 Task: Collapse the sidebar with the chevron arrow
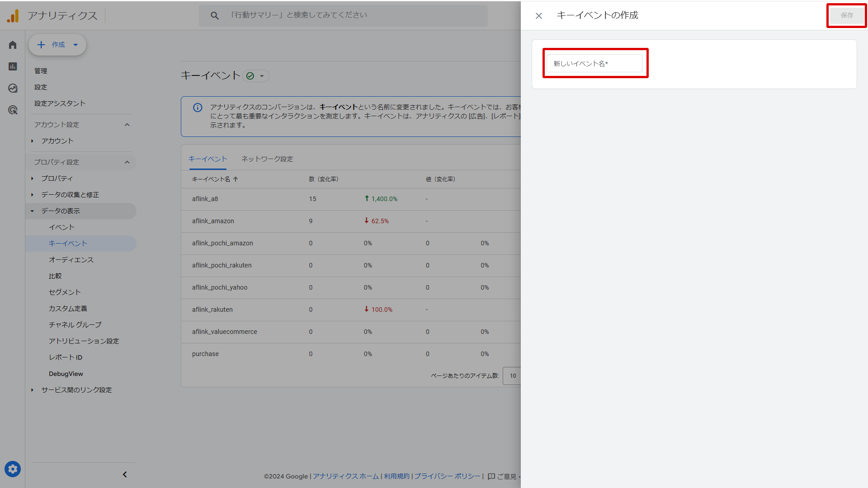tap(125, 474)
